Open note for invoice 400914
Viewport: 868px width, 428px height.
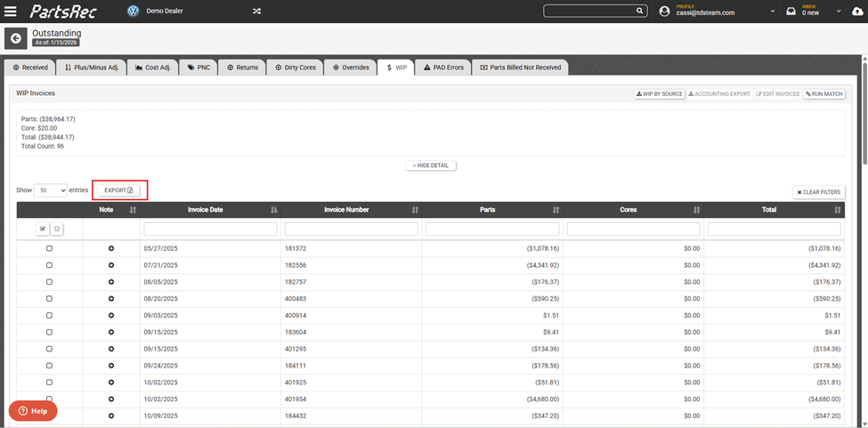coord(111,315)
